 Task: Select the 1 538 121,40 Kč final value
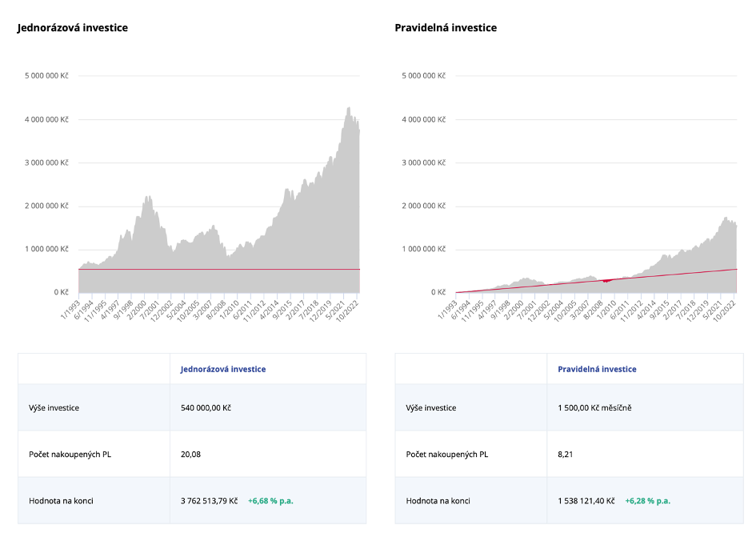click(x=586, y=501)
